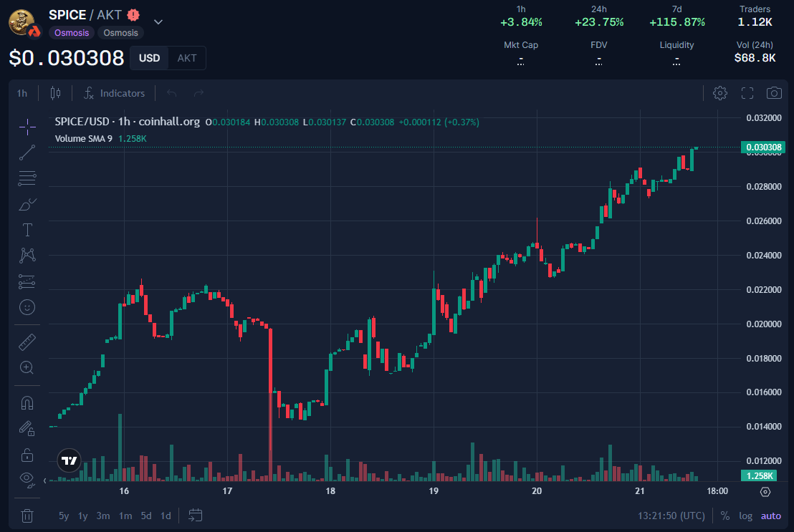Activate the zoom in tool
Viewport: 794px width, 532px height.
(x=27, y=367)
